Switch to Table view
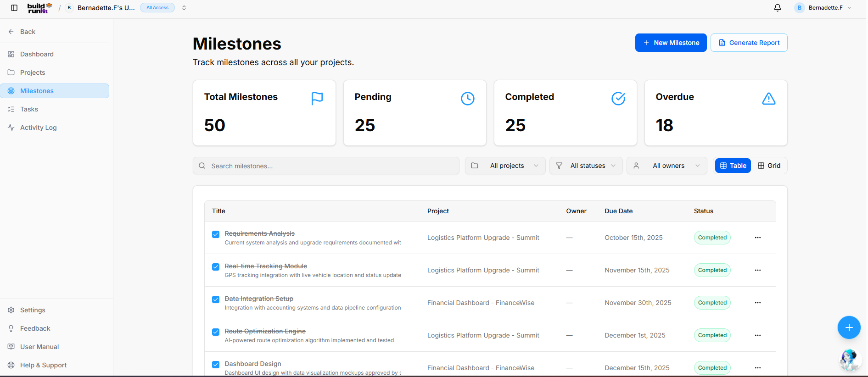 [733, 166]
